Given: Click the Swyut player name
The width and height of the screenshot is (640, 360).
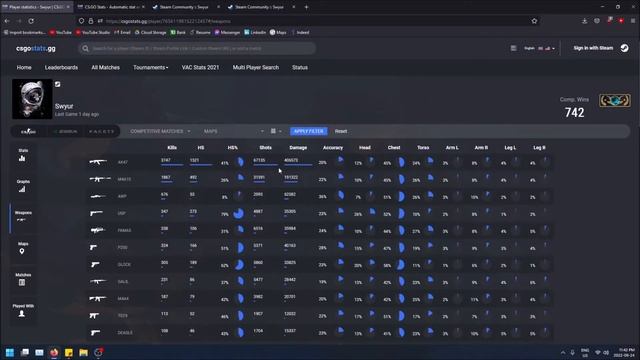Looking at the screenshot, I should click(64, 106).
